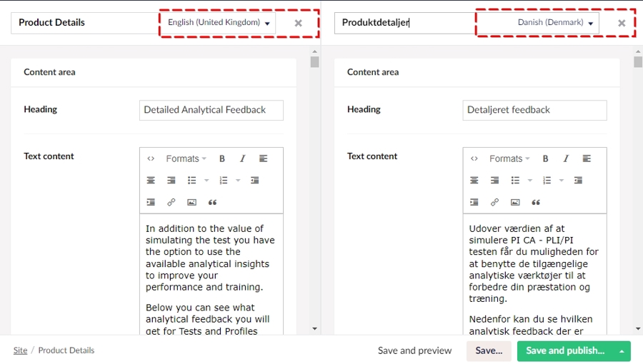Expand numbered list style options in left editor

tap(238, 180)
